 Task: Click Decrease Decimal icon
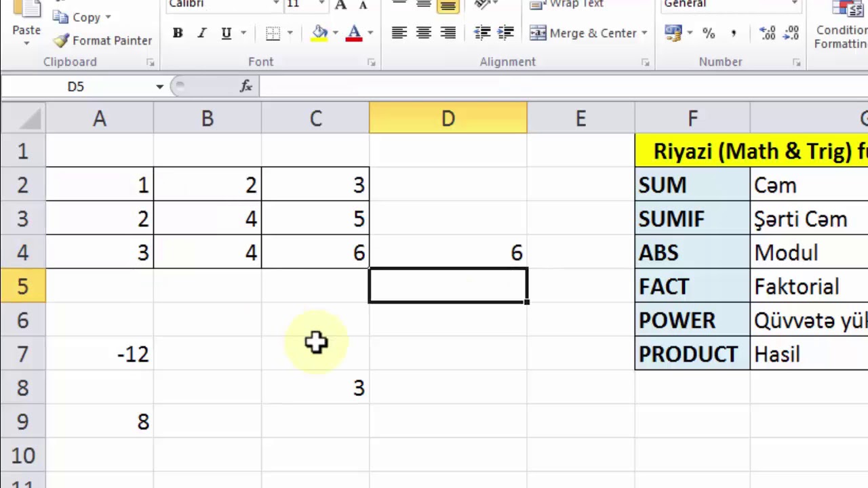coord(791,33)
